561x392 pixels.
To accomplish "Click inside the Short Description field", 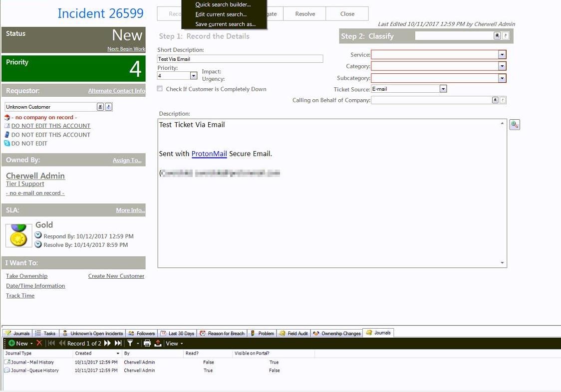I will tap(239, 58).
